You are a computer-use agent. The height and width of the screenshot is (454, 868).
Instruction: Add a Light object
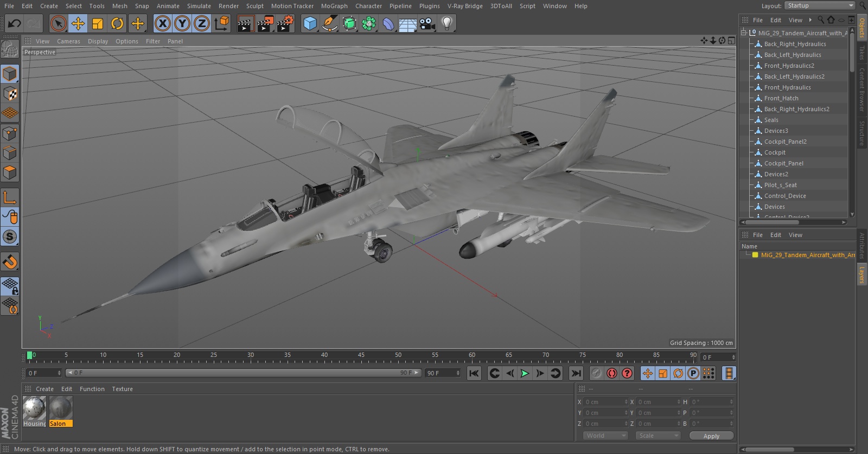(447, 23)
